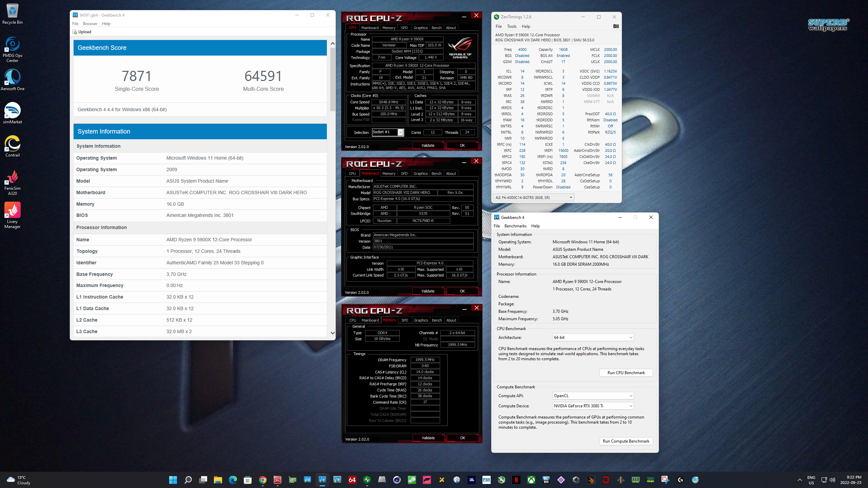Screen dimensions: 868x488
Task: Click Run CPU Benchmark button
Action: [626, 373]
